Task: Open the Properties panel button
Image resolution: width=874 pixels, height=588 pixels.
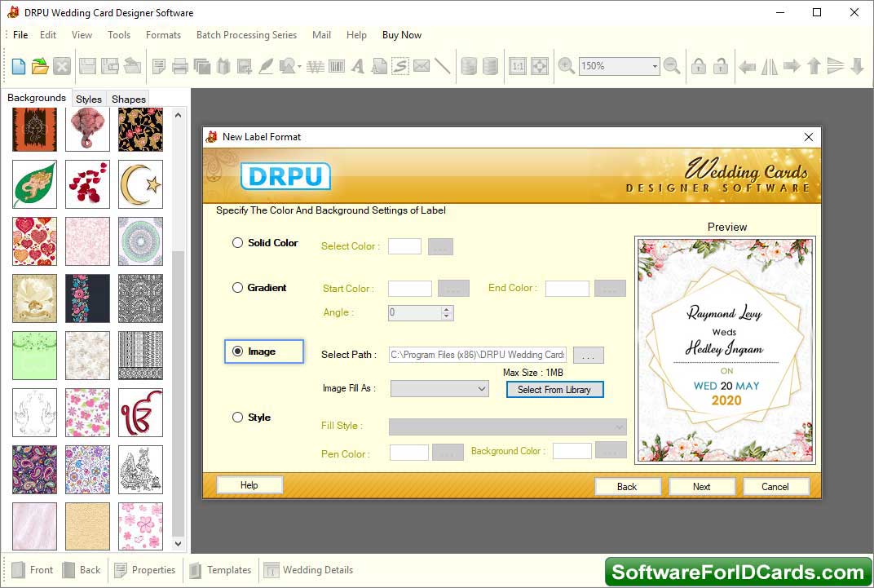Action: click(x=145, y=569)
